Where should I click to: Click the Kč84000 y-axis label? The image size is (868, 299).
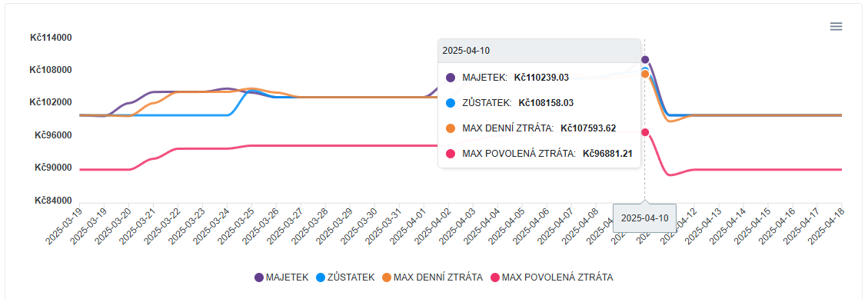click(x=53, y=201)
